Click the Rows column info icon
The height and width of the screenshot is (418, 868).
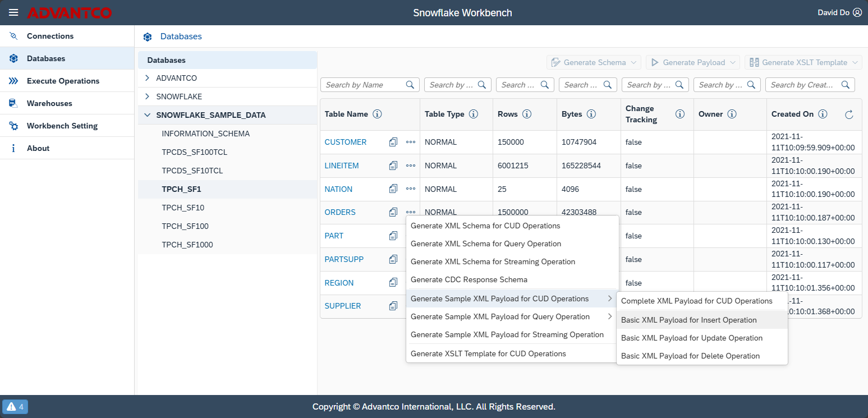tap(527, 114)
